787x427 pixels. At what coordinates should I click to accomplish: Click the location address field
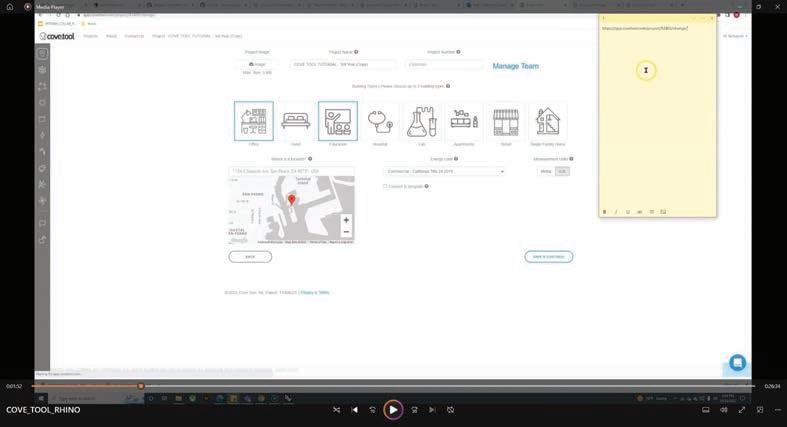click(292, 172)
